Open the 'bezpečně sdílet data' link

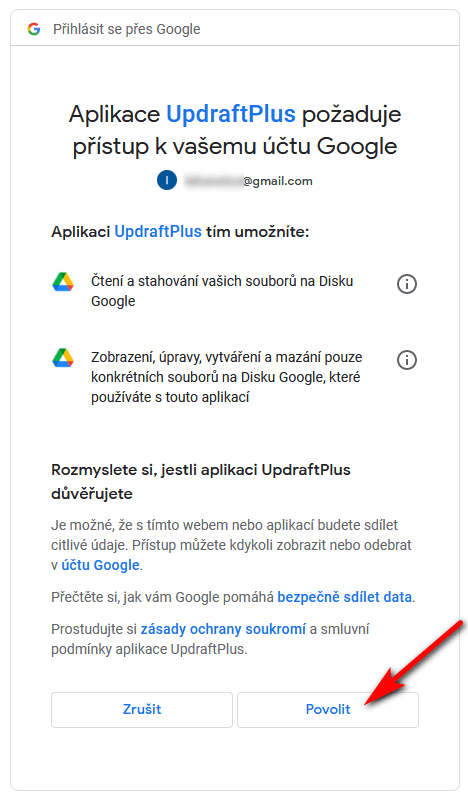click(345, 597)
